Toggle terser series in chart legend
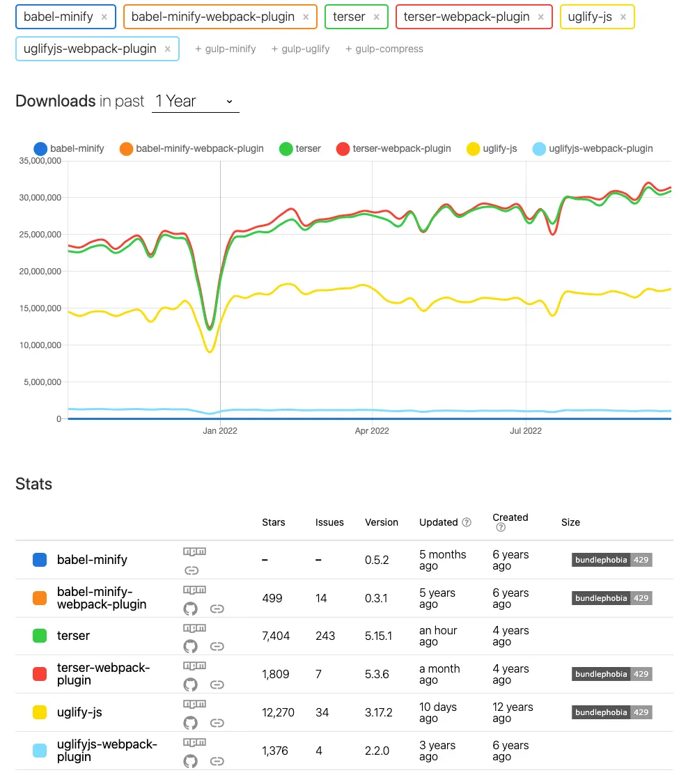The height and width of the screenshot is (784, 695). [300, 148]
